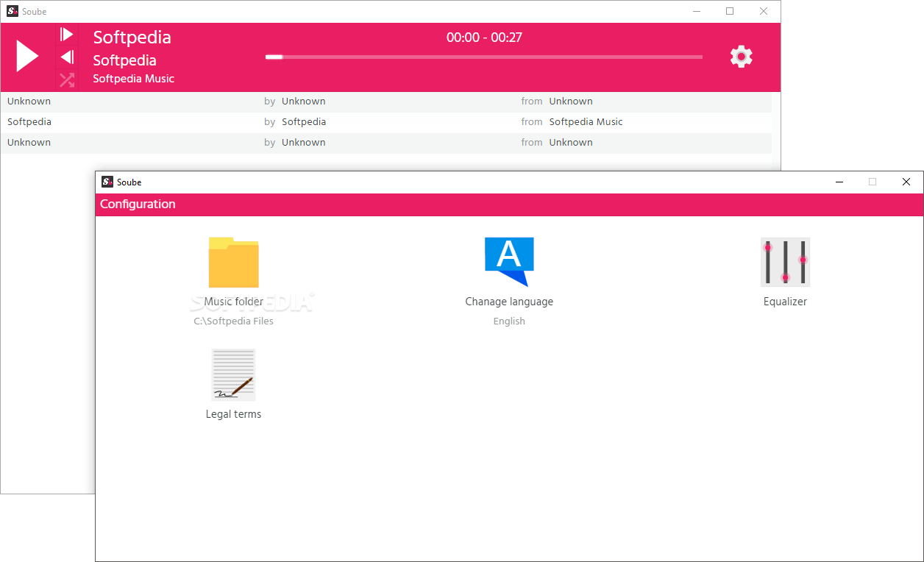The width and height of the screenshot is (924, 562).
Task: Open the Chanage language icon
Action: pyautogui.click(x=509, y=262)
